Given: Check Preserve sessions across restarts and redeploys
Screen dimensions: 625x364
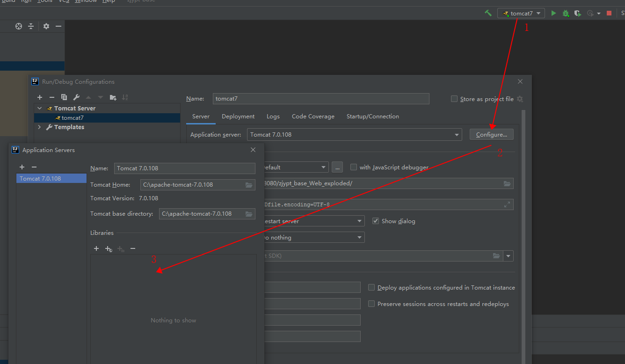Looking at the screenshot, I should [371, 304].
